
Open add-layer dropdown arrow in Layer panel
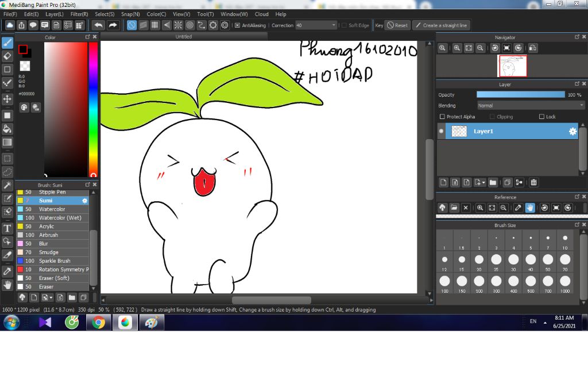(x=483, y=182)
